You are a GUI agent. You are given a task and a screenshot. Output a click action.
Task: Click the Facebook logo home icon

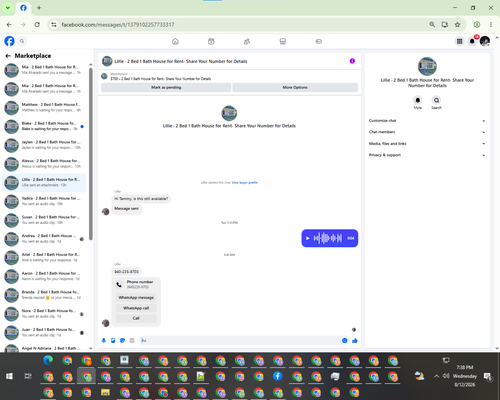[9, 41]
